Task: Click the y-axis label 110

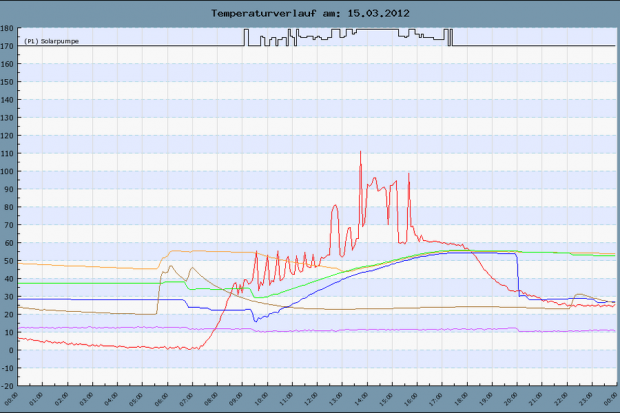Action: [7, 153]
